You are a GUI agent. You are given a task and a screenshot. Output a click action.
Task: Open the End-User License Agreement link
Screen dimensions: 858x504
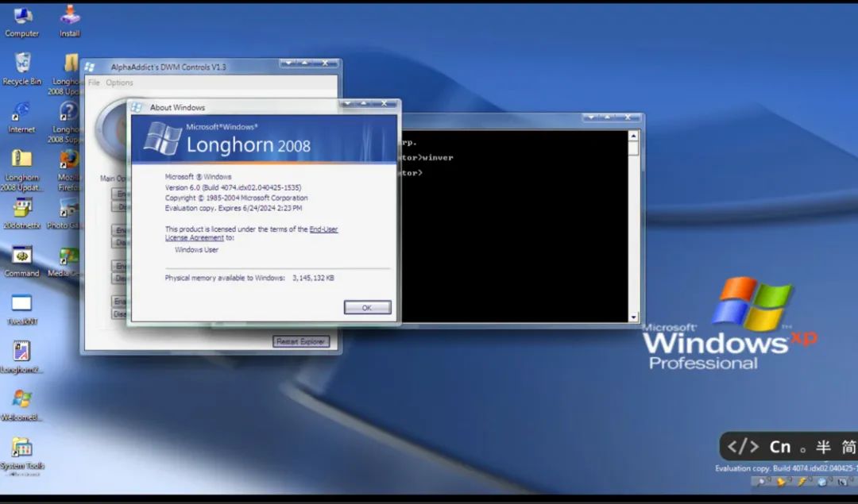(x=251, y=233)
